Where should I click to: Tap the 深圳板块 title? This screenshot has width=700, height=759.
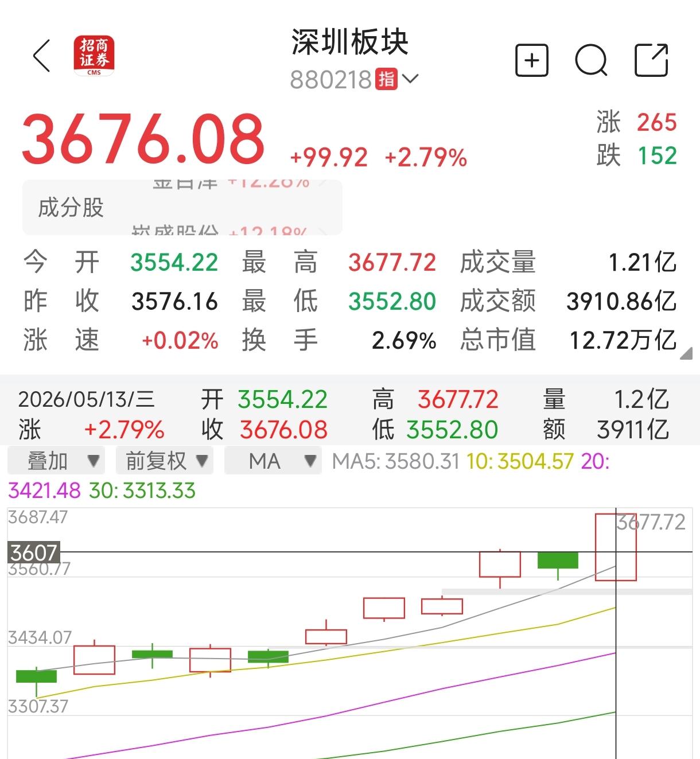pos(349,42)
